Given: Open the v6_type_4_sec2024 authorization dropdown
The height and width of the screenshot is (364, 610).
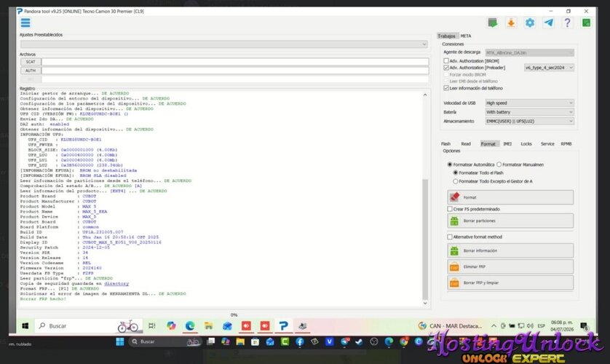Looking at the screenshot, I should coord(549,68).
